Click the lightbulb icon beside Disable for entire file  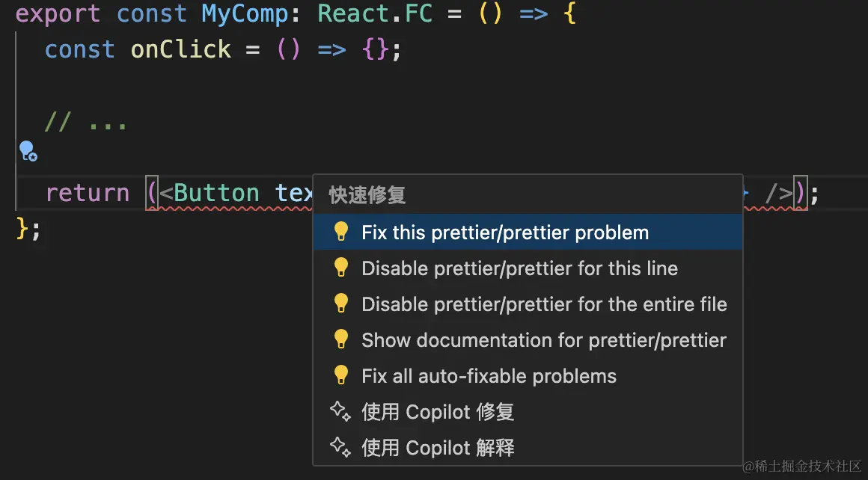[341, 304]
